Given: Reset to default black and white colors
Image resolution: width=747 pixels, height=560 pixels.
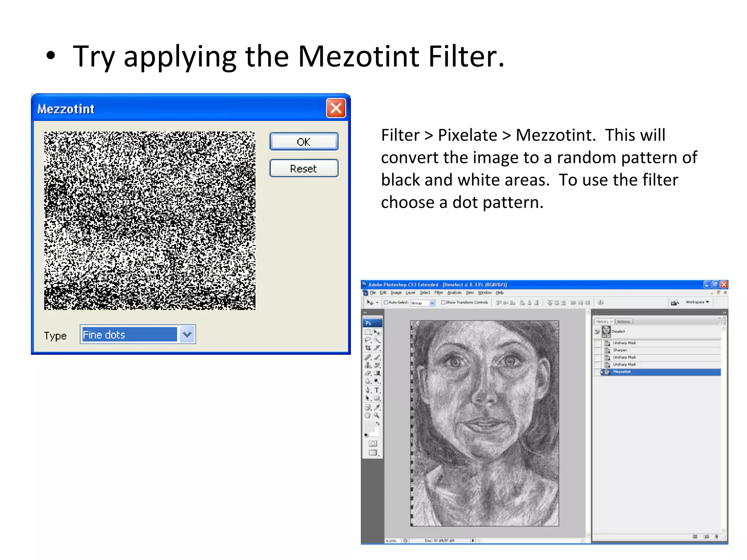Looking at the screenshot, I should point(366,435).
